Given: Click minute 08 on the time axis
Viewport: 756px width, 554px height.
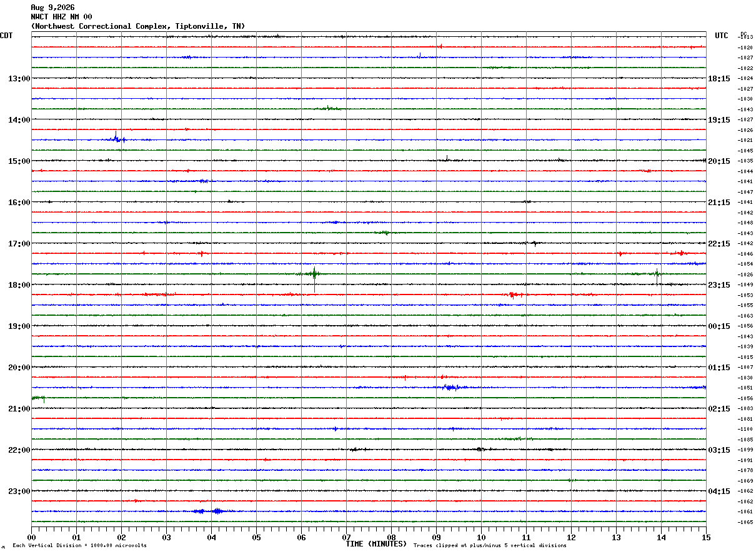Looking at the screenshot, I should (391, 537).
